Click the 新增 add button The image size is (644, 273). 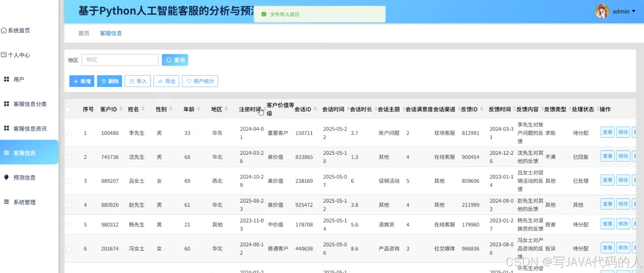(x=82, y=81)
